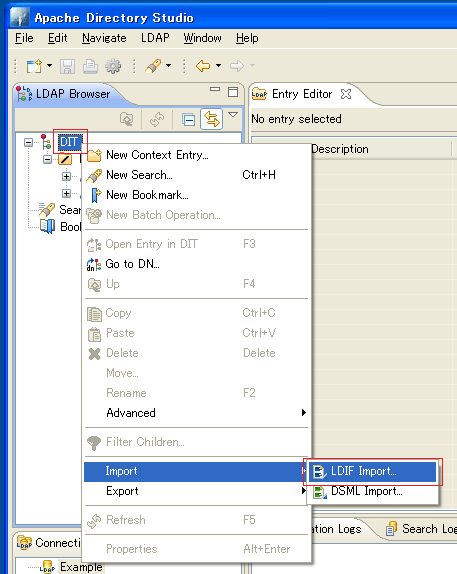Maximize the LDAP Browser panel
The width and height of the screenshot is (457, 574).
[x=233, y=92]
